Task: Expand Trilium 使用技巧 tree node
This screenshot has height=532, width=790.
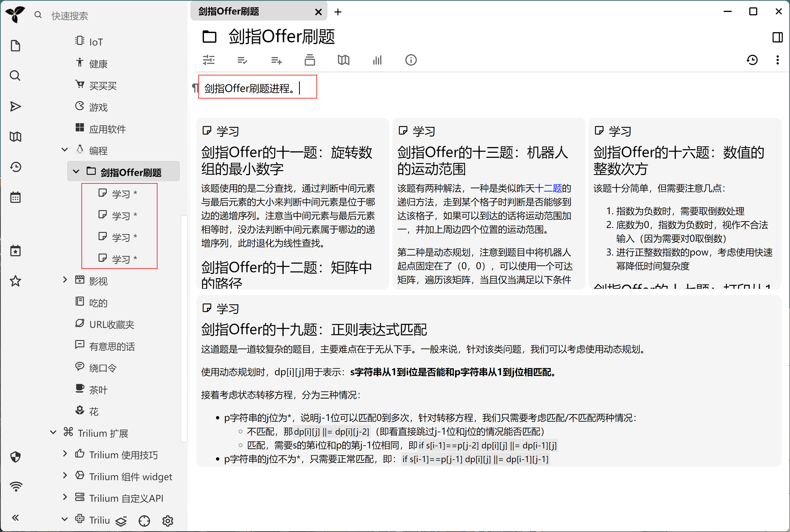Action: click(x=65, y=454)
